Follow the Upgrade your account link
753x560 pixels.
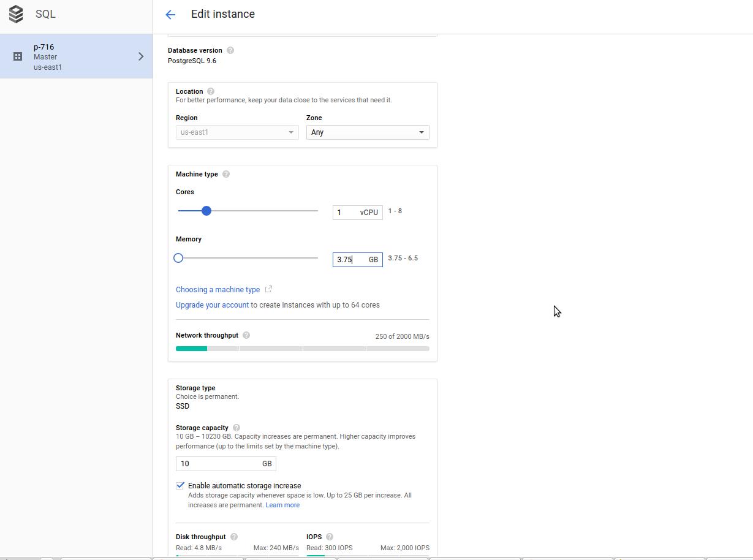[212, 305]
